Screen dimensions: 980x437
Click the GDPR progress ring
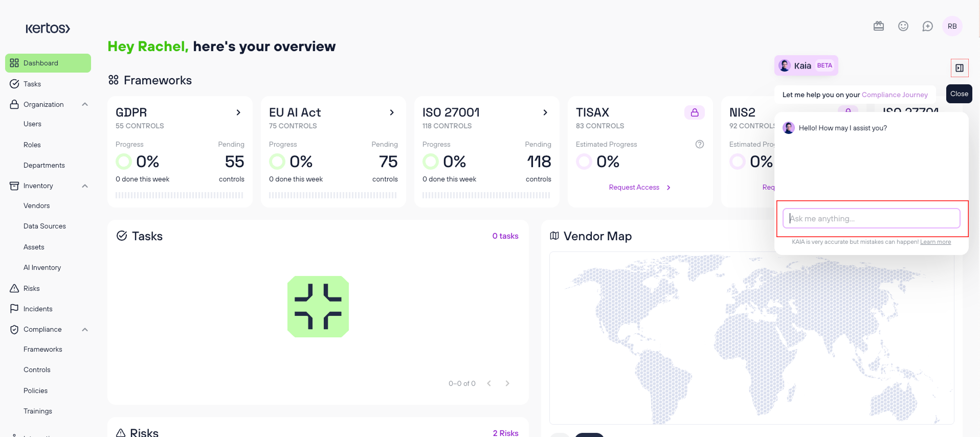[x=124, y=162]
